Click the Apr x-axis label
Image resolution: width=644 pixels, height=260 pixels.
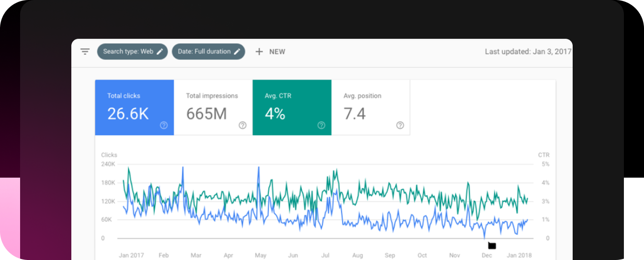point(228,256)
